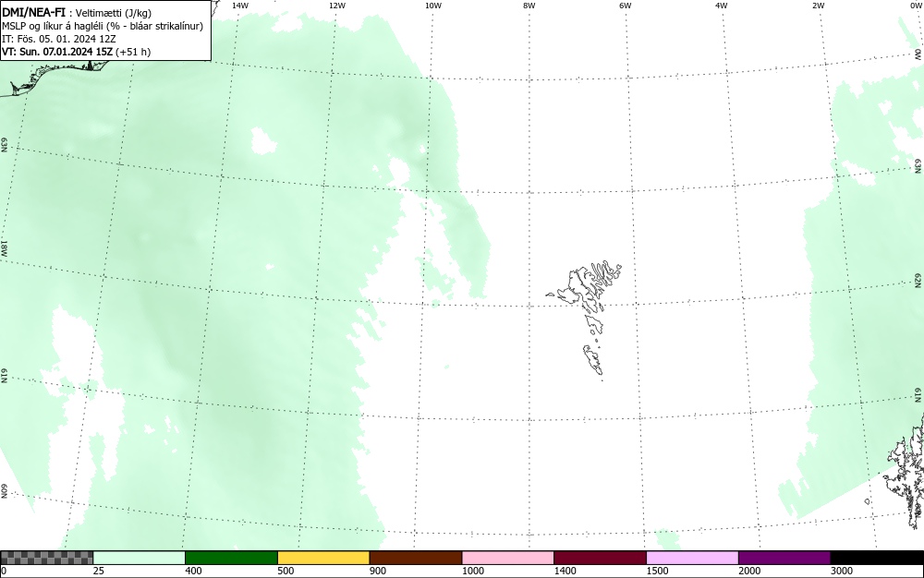
Task: Click the VT: Sun. 07.01.2024 15Z line
Action: pos(76,52)
